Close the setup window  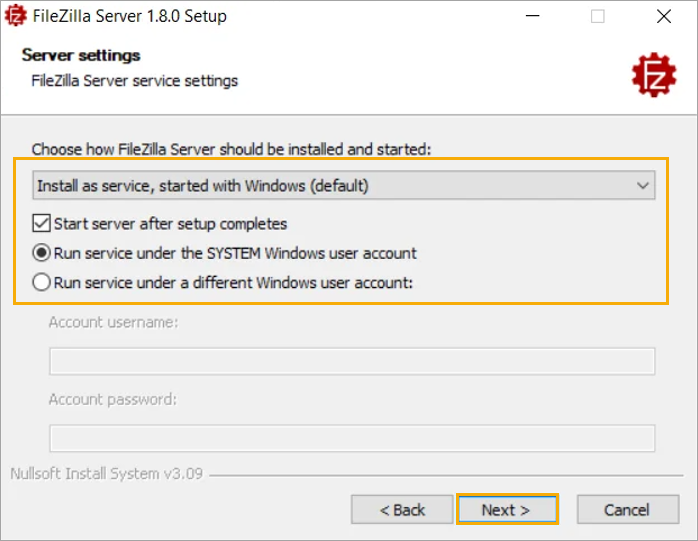[664, 16]
